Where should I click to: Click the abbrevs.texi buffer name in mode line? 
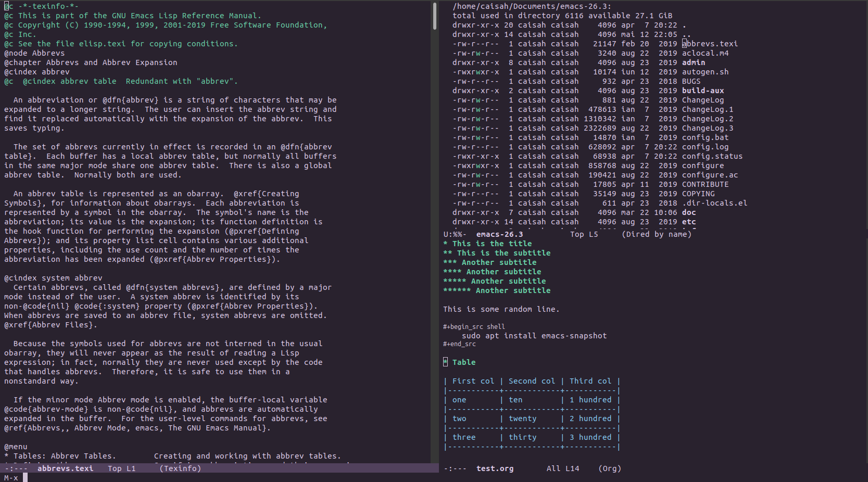[66, 468]
